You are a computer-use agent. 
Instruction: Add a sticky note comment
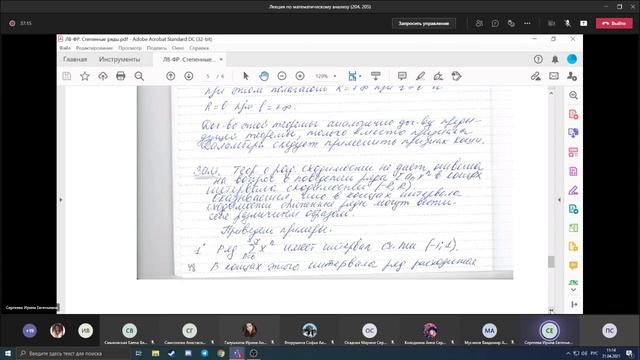coord(402,76)
